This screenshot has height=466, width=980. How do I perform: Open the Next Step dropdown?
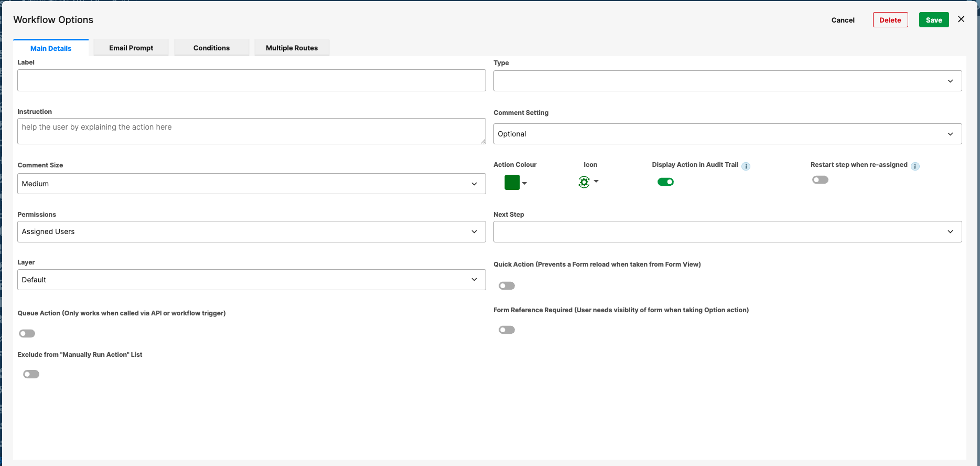click(727, 231)
